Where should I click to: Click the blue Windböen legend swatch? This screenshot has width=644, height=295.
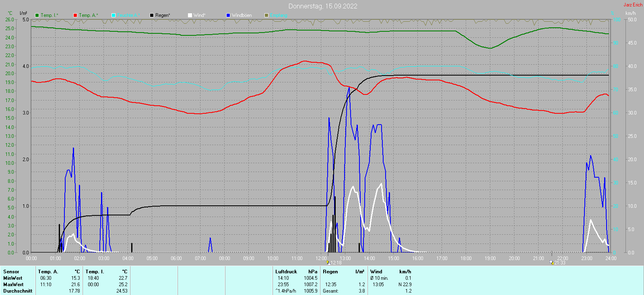point(228,15)
